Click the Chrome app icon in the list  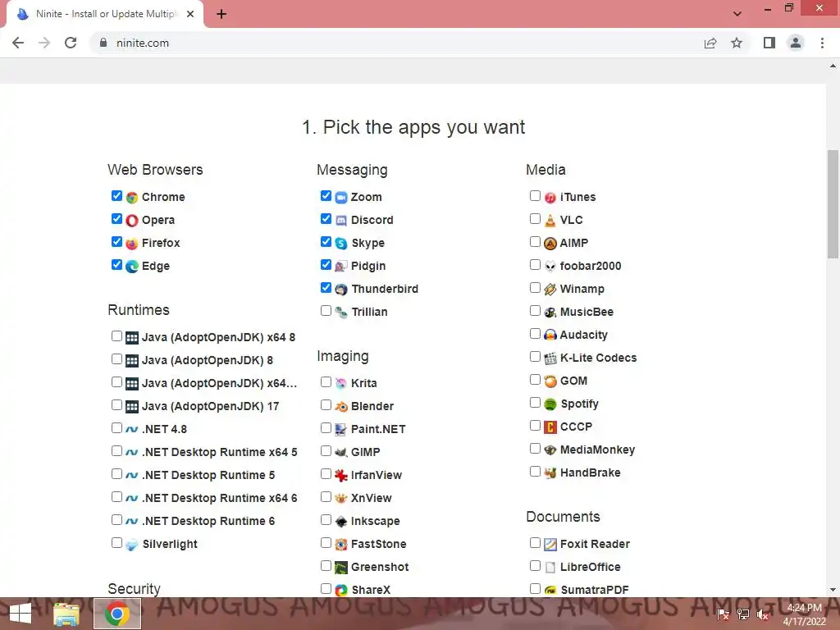click(132, 198)
